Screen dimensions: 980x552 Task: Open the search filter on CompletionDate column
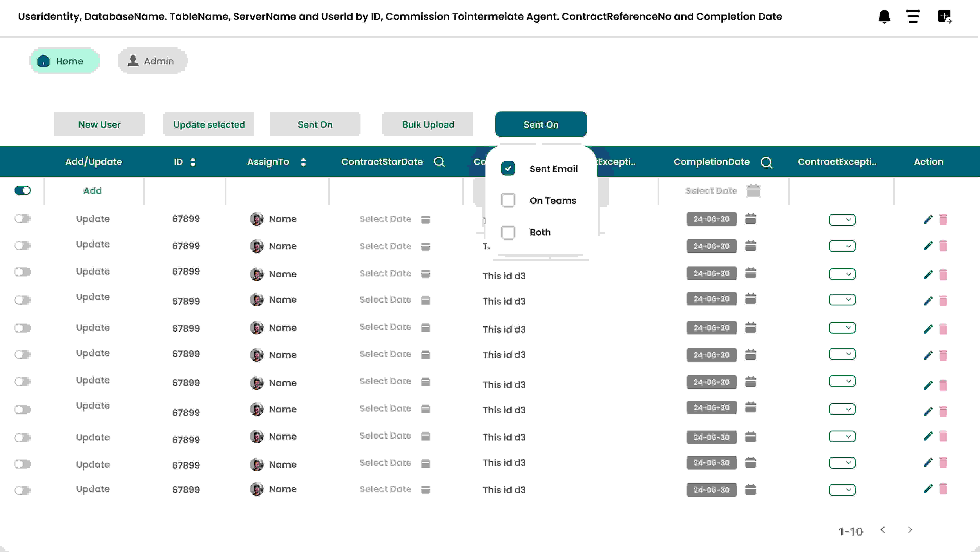767,162
